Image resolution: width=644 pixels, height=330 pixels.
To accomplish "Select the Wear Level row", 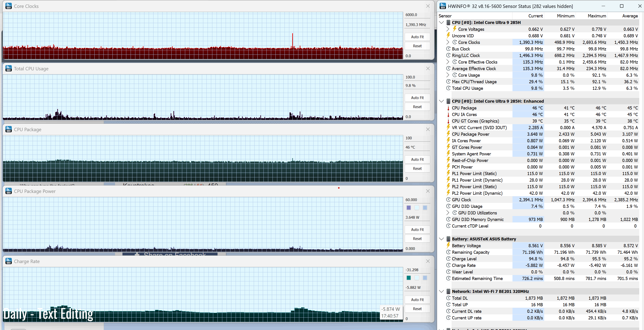I will pyautogui.click(x=539, y=272).
